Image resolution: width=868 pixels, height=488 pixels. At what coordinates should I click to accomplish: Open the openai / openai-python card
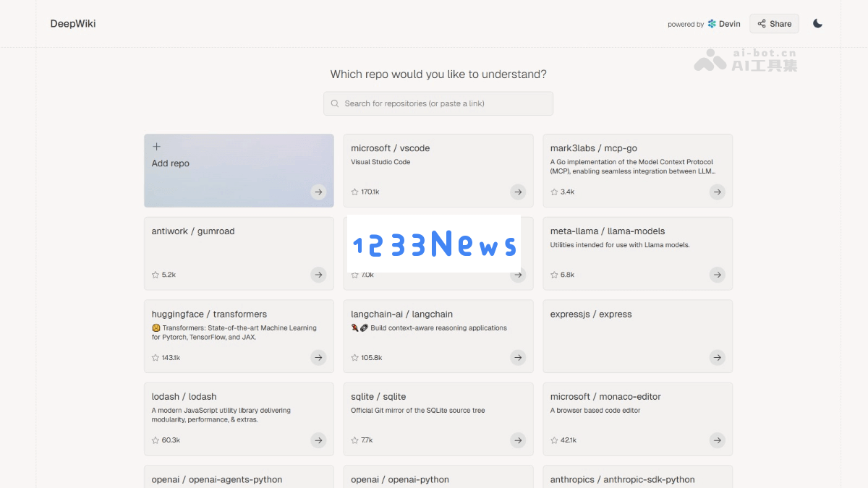438,476
